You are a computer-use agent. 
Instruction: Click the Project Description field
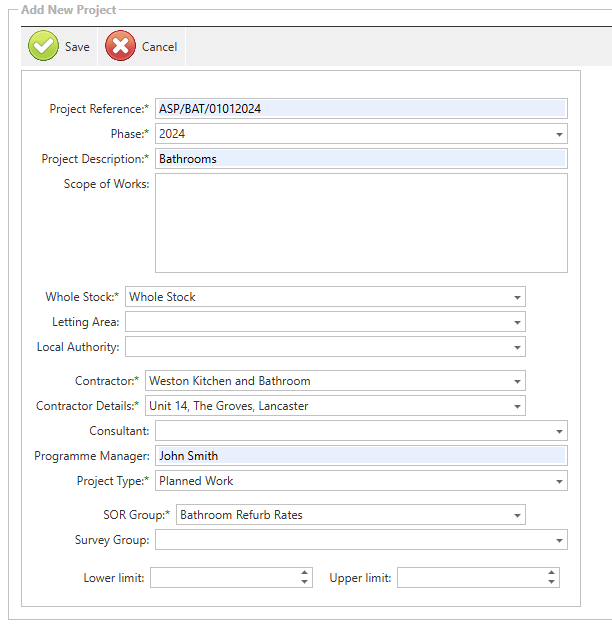pyautogui.click(x=360, y=158)
